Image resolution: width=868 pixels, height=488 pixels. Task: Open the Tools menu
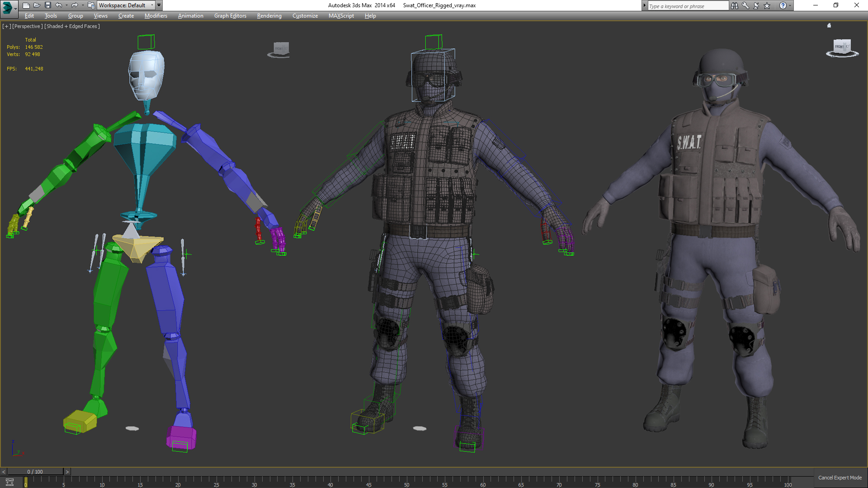[51, 16]
